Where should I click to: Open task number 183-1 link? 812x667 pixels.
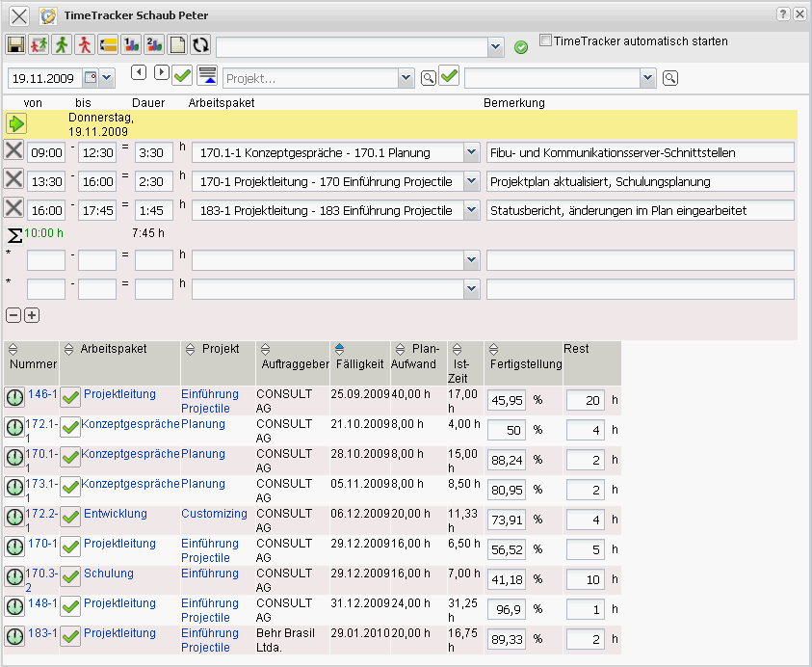pos(42,633)
